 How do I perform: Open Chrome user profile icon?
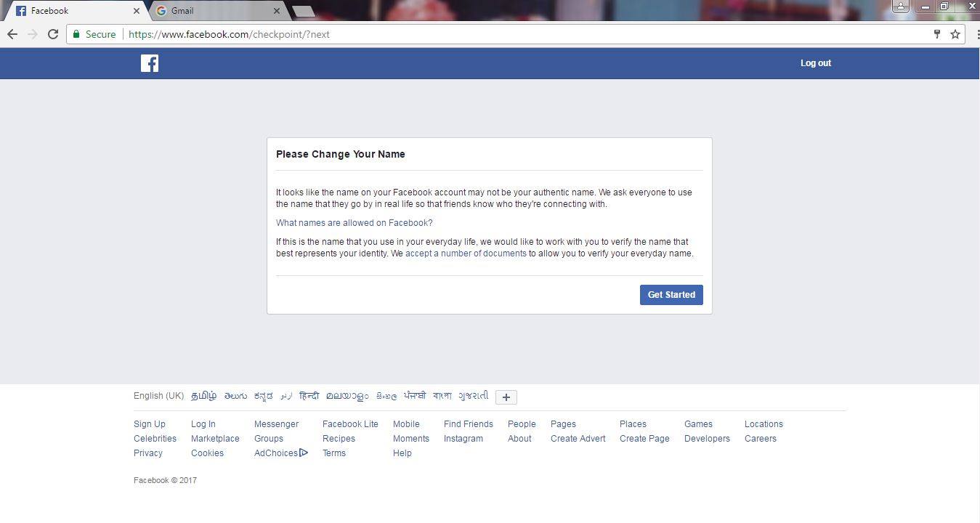point(901,7)
